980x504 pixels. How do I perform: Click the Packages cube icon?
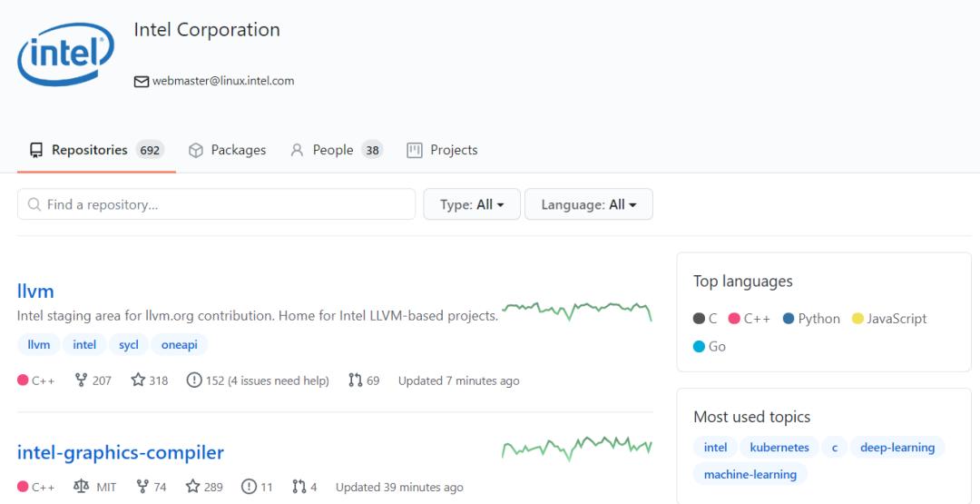196,150
